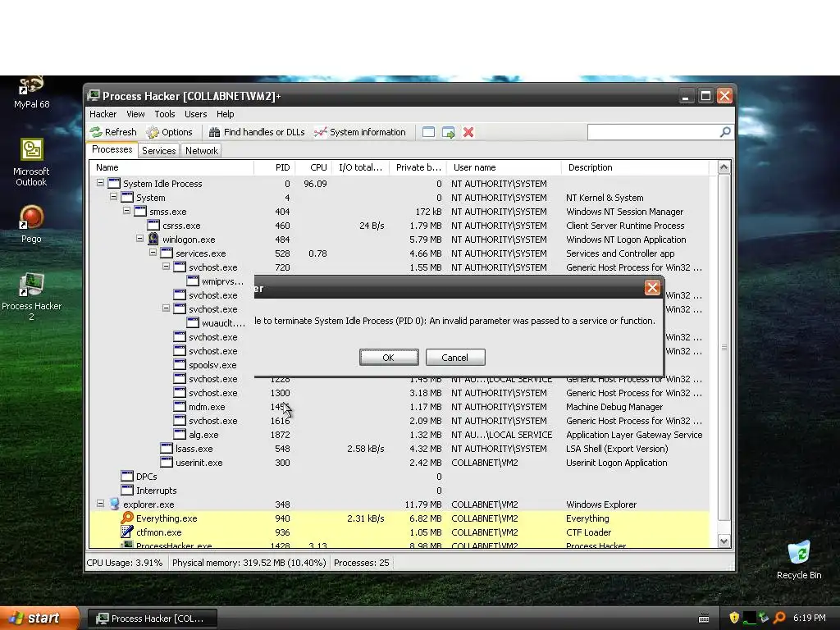Collapse the services.exe tree node
This screenshot has height=630, width=840.
click(x=153, y=253)
